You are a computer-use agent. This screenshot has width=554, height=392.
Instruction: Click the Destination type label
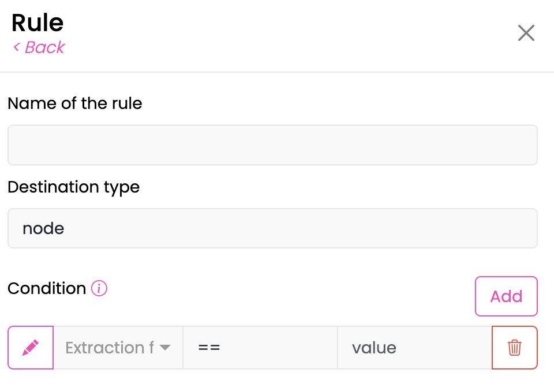point(73,187)
